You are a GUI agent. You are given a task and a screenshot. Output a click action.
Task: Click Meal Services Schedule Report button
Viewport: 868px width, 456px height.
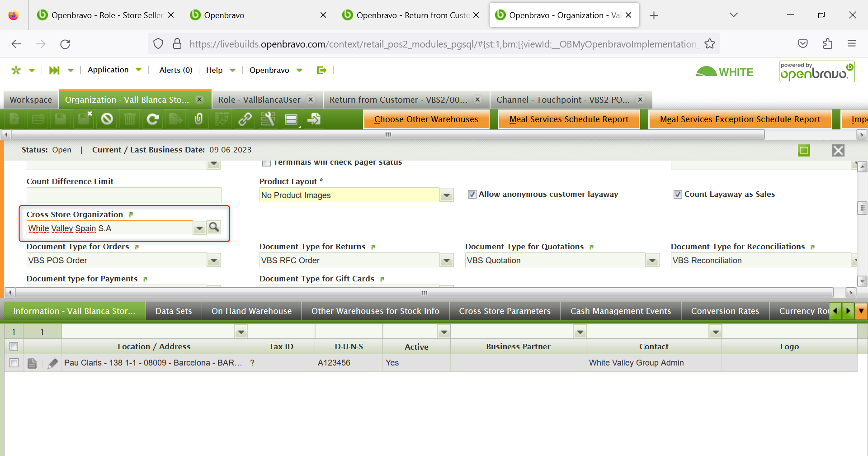tap(569, 119)
